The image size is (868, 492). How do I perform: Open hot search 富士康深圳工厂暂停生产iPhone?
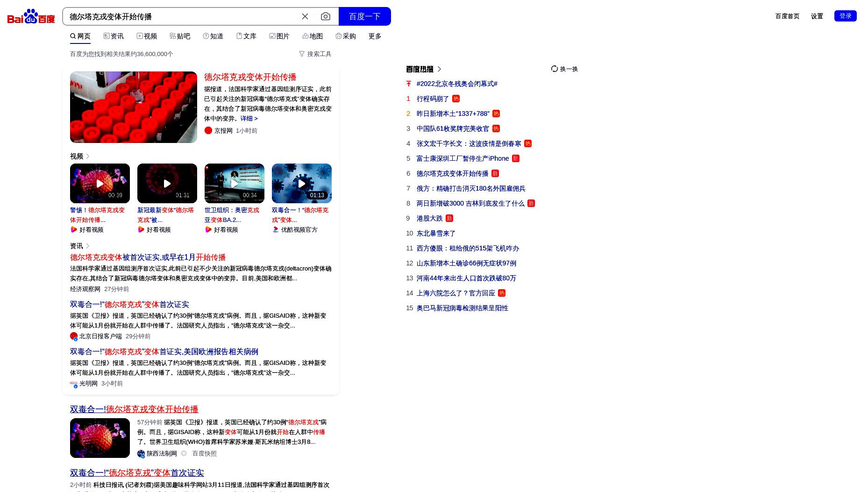point(462,159)
